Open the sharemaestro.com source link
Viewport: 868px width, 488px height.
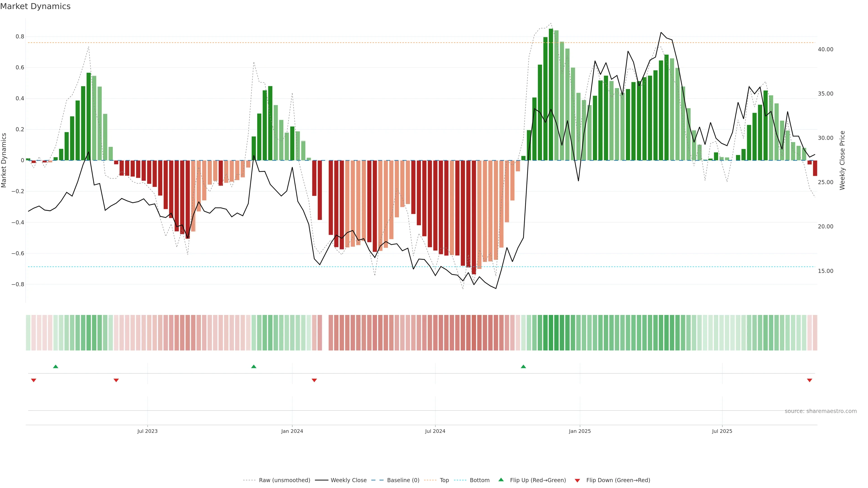[821, 411]
